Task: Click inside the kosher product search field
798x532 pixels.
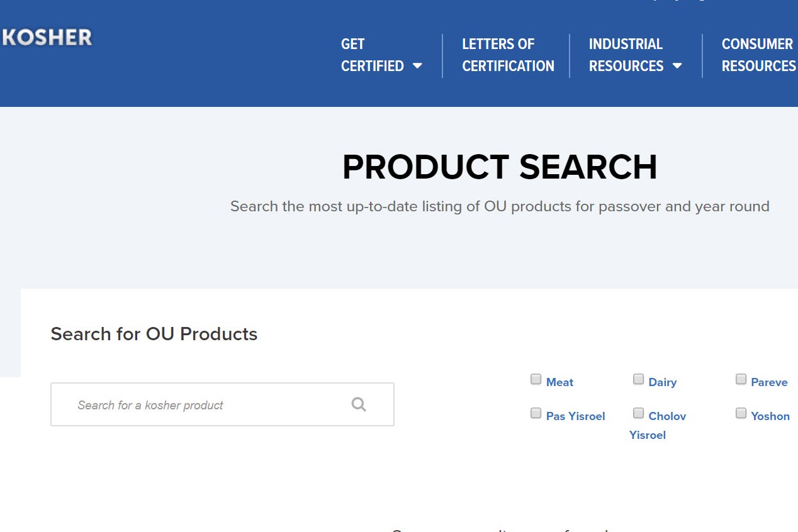Action: (189, 404)
